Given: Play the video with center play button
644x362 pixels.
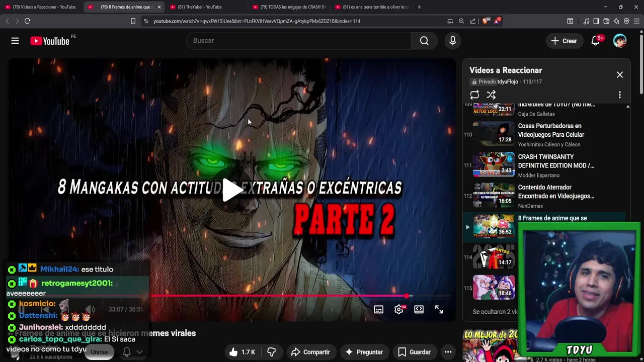Looking at the screenshot, I should pyautogui.click(x=232, y=190).
